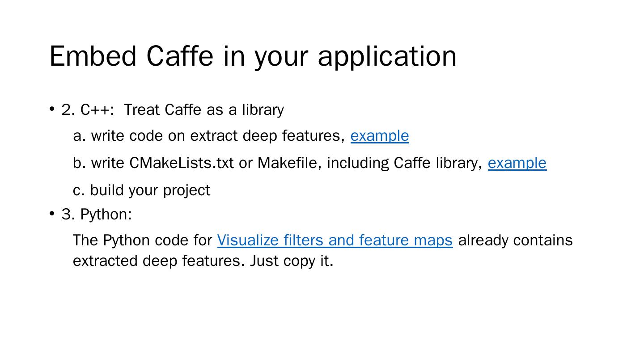
Task: Open the example link after Caffe library
Action: click(x=517, y=163)
